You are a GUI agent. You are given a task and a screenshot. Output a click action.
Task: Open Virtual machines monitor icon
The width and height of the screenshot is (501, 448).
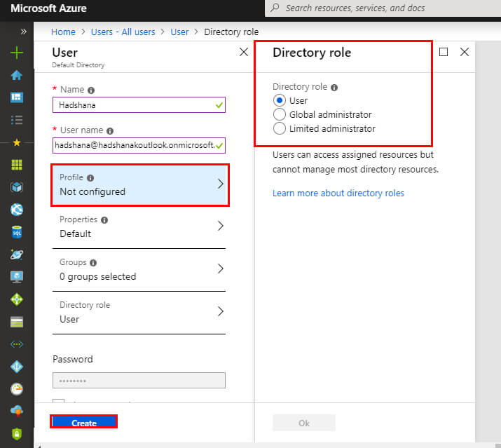(x=17, y=277)
